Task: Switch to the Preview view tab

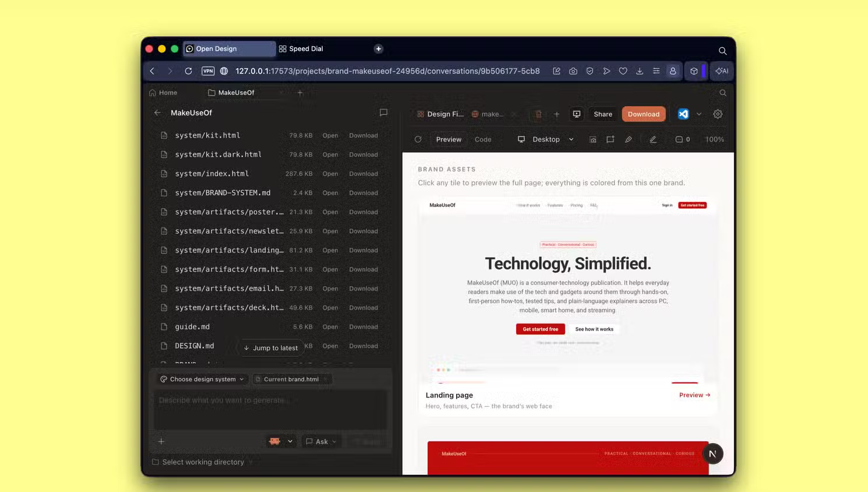Action: (449, 139)
